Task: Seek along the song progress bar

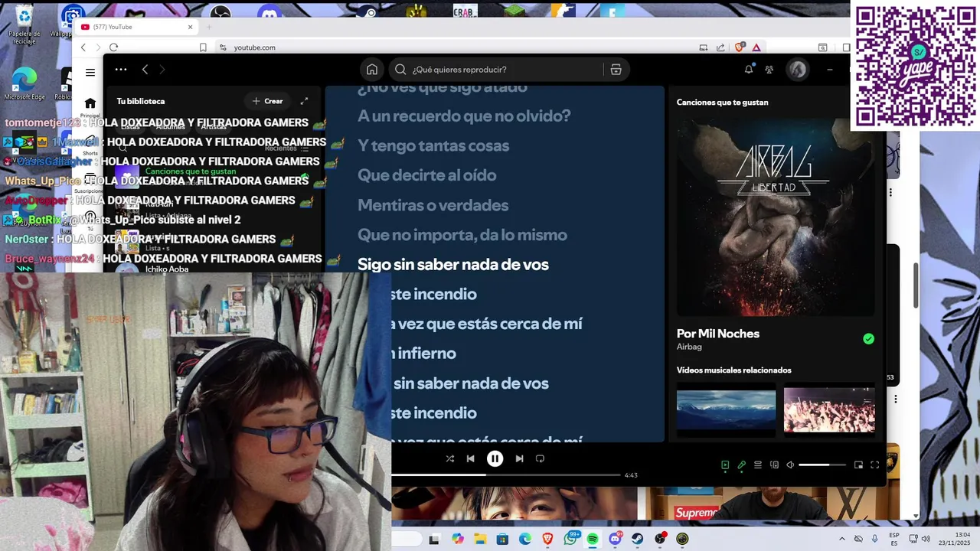Action: [505, 474]
